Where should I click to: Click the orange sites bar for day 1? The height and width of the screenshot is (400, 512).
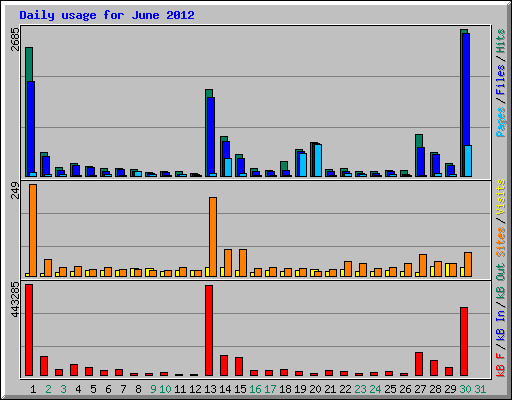[33, 230]
